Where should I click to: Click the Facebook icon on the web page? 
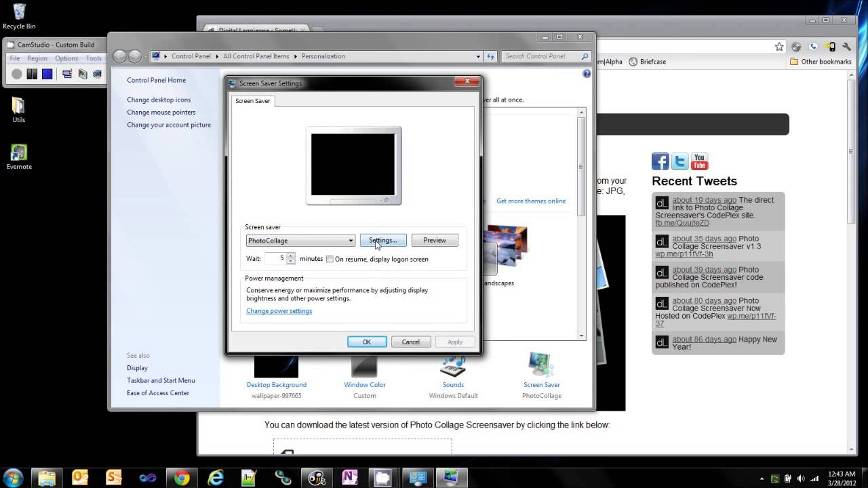[660, 161]
